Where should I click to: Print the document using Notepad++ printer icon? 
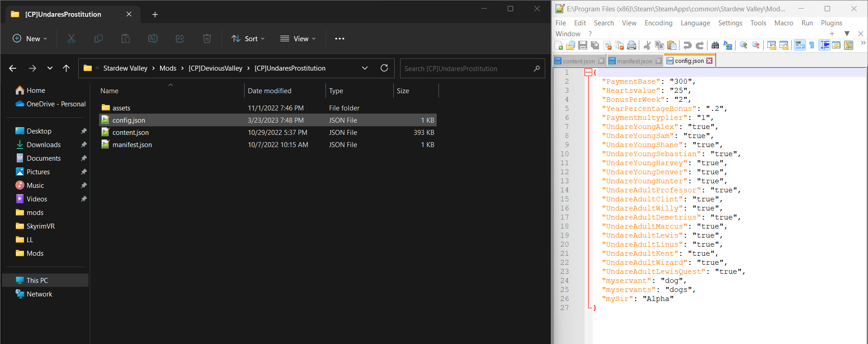[x=632, y=45]
